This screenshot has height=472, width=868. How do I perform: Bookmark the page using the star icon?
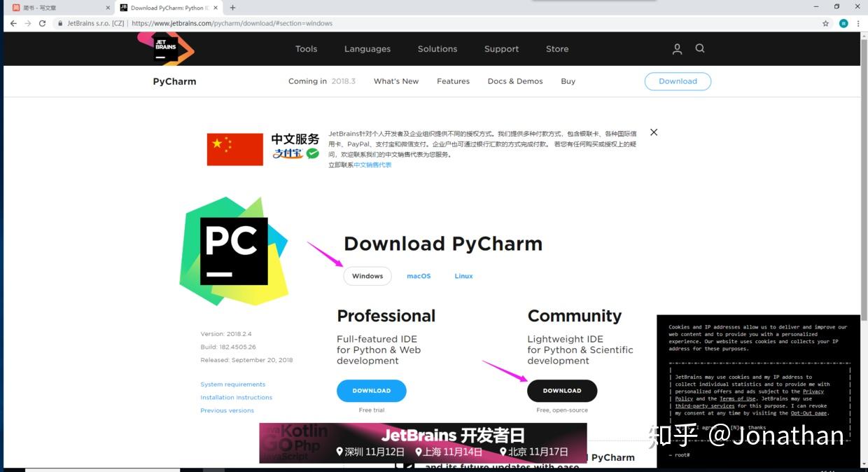coord(825,22)
